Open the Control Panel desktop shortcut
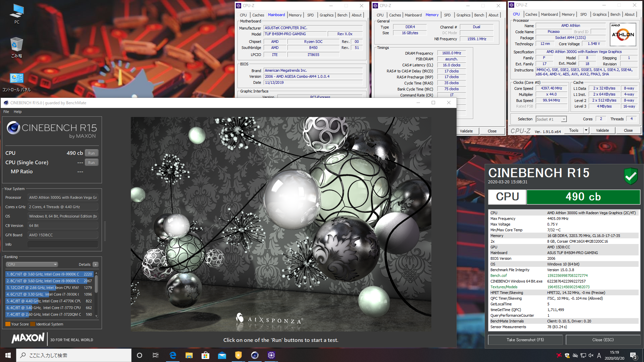This screenshot has height=362, width=644. (17, 82)
